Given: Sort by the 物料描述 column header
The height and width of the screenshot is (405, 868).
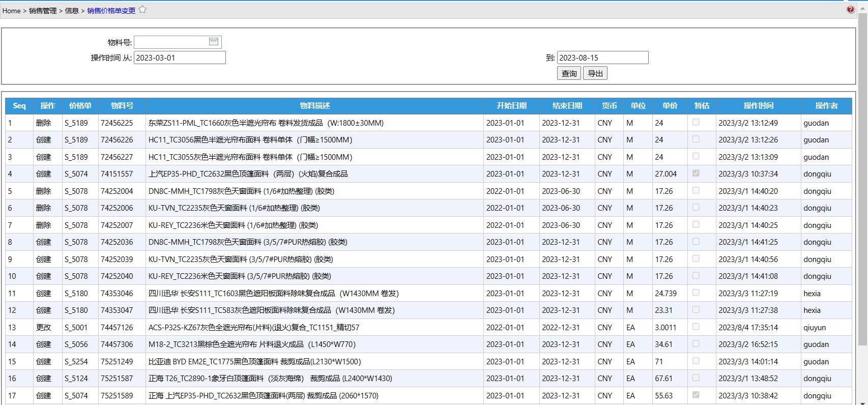Looking at the screenshot, I should tap(314, 106).
